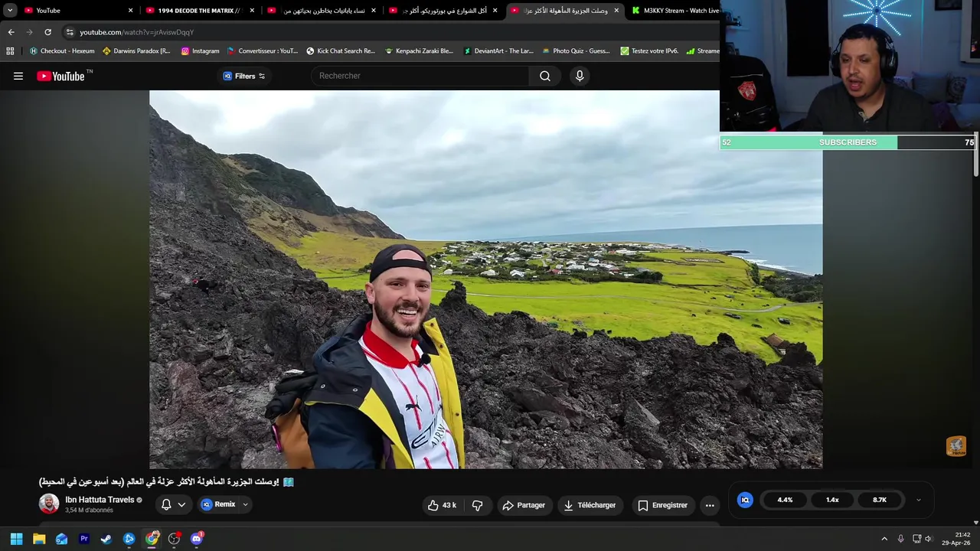Screen dimensions: 980x551
Task: Open Discord from taskbar
Action: (197, 539)
